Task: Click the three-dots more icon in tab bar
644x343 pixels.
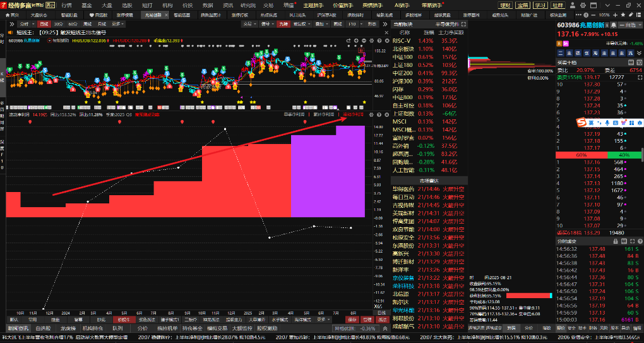Action: tap(578, 15)
